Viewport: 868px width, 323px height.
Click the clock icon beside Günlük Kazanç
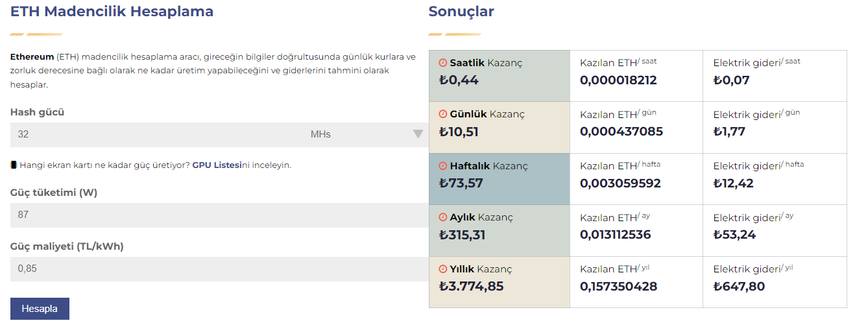click(443, 114)
